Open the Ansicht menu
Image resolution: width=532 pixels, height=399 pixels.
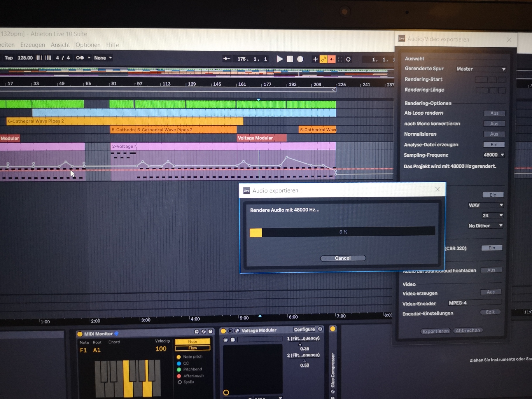point(60,45)
